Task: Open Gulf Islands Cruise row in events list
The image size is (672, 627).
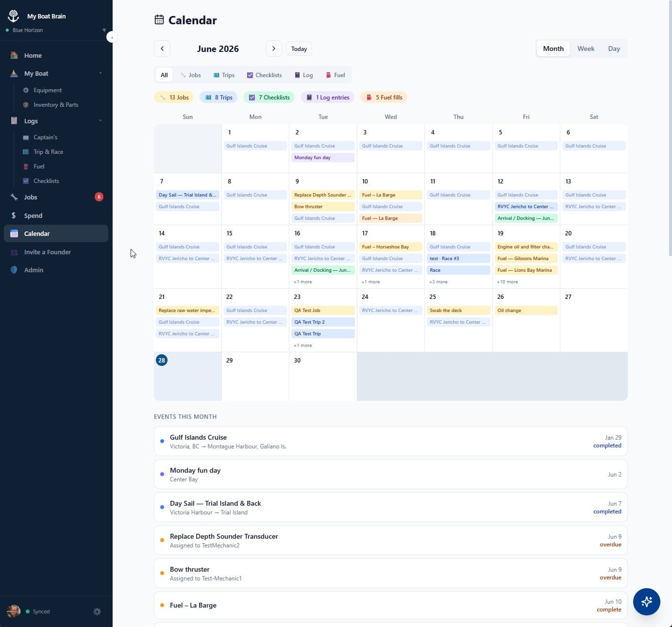Action: pos(391,441)
